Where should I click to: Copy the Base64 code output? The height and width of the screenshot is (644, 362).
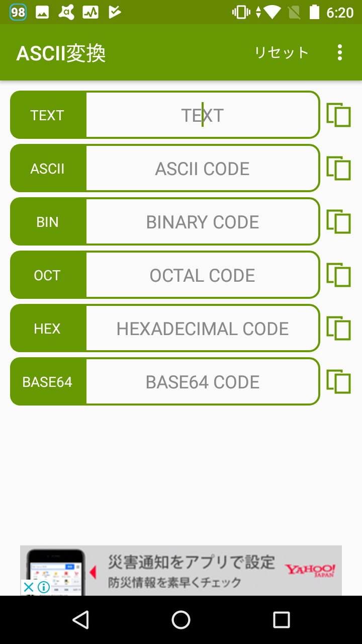339,381
